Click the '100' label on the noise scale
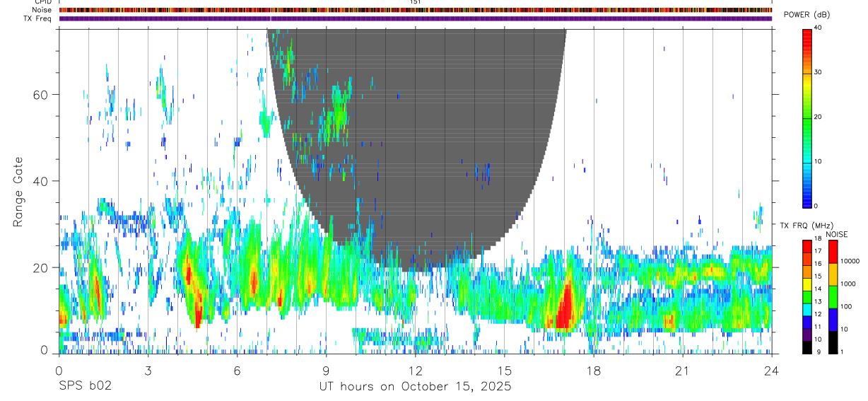 coord(846,306)
